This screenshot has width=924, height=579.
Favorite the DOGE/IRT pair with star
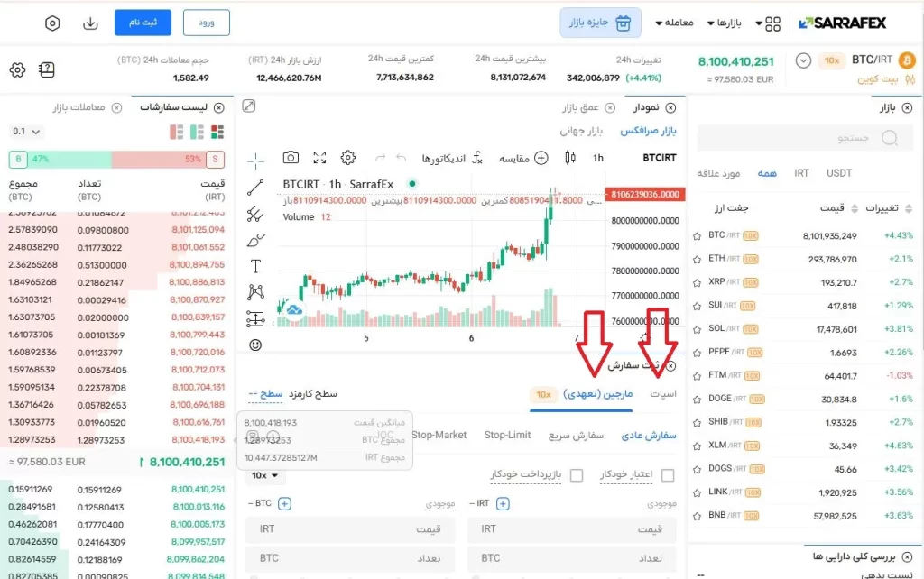[697, 399]
